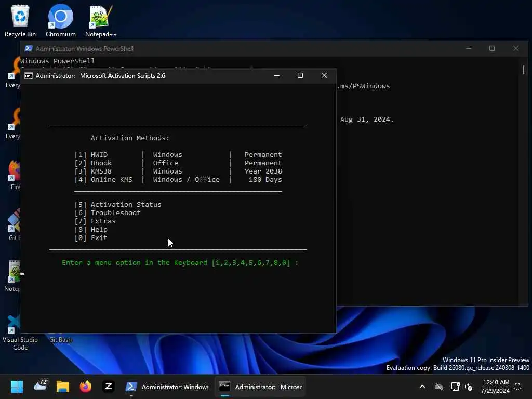Open the notifications bell icon

[518, 387]
